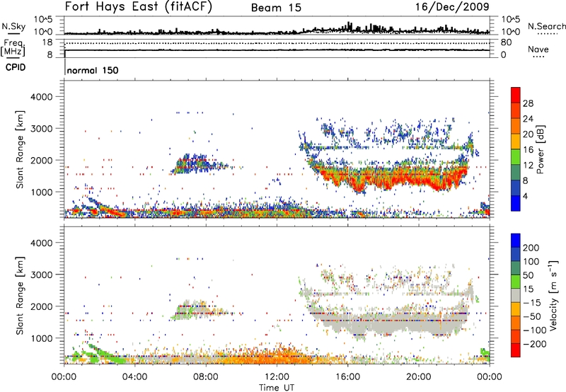Click the '16:00' time axis tick label
The width and height of the screenshot is (566, 392).
(x=347, y=377)
